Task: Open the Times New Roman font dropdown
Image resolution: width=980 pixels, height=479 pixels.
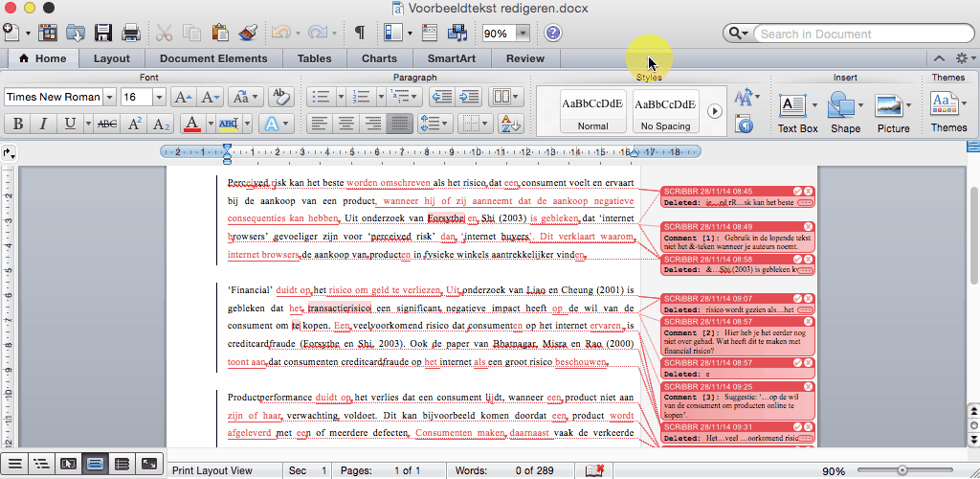Action: click(x=110, y=97)
